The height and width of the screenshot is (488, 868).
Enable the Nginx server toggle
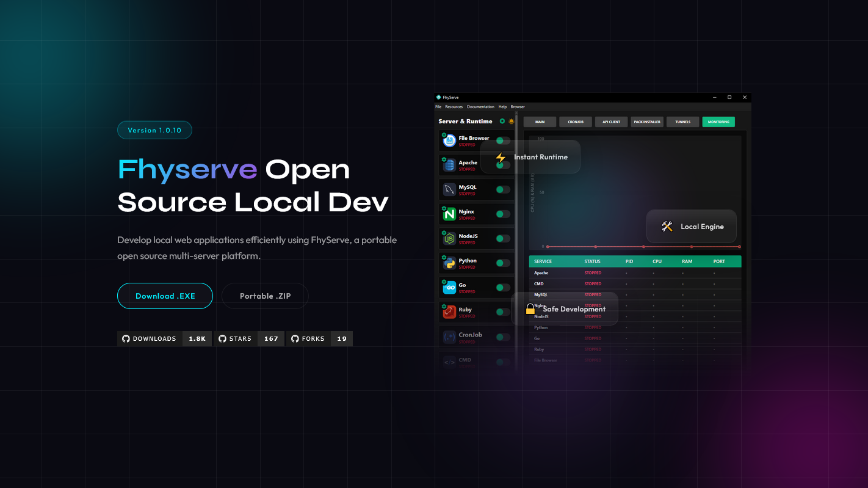pyautogui.click(x=503, y=214)
